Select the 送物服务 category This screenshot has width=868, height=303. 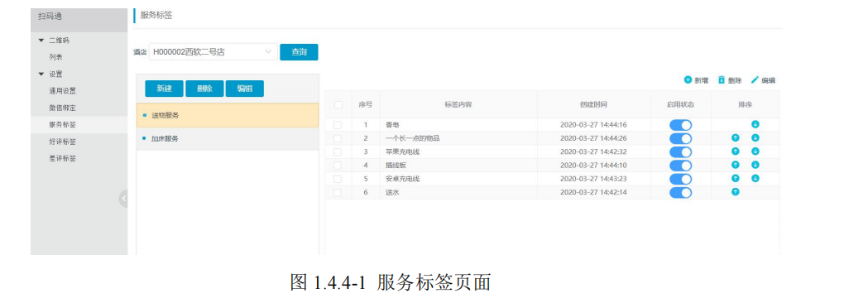tap(228, 115)
